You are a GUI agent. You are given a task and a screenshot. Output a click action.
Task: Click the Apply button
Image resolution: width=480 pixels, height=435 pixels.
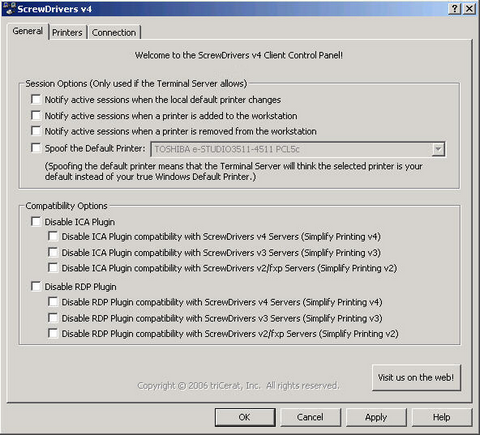point(376,417)
